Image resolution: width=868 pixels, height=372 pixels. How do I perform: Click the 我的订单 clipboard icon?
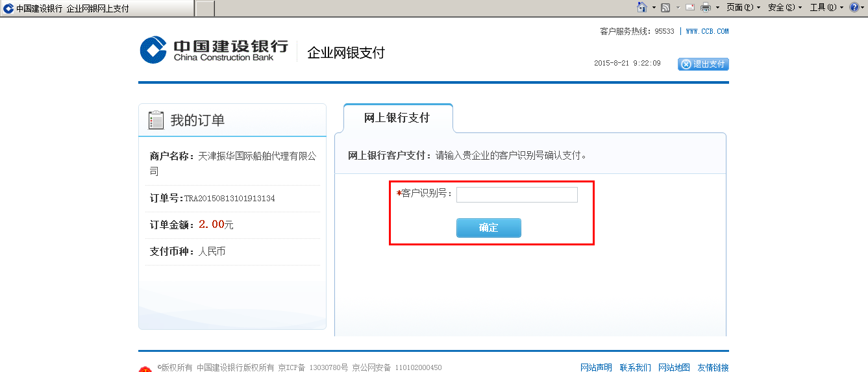(x=156, y=119)
